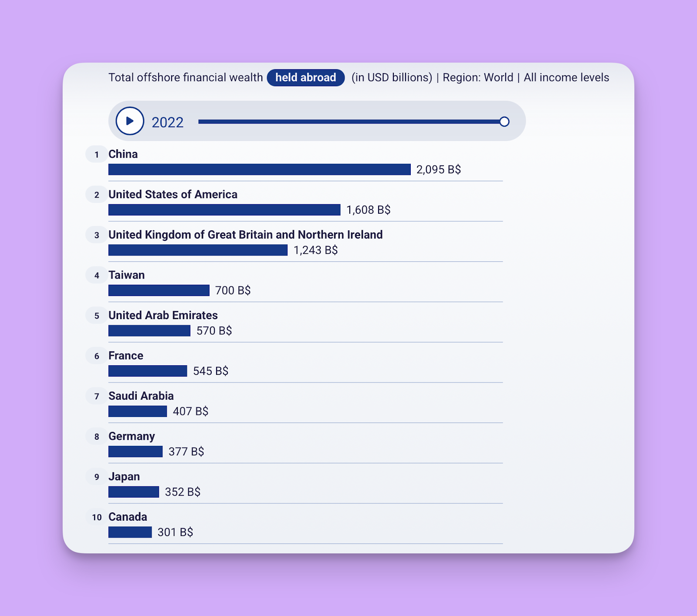Click the rank 9 badge next to Japan
Image resolution: width=697 pixels, height=616 pixels.
(96, 477)
